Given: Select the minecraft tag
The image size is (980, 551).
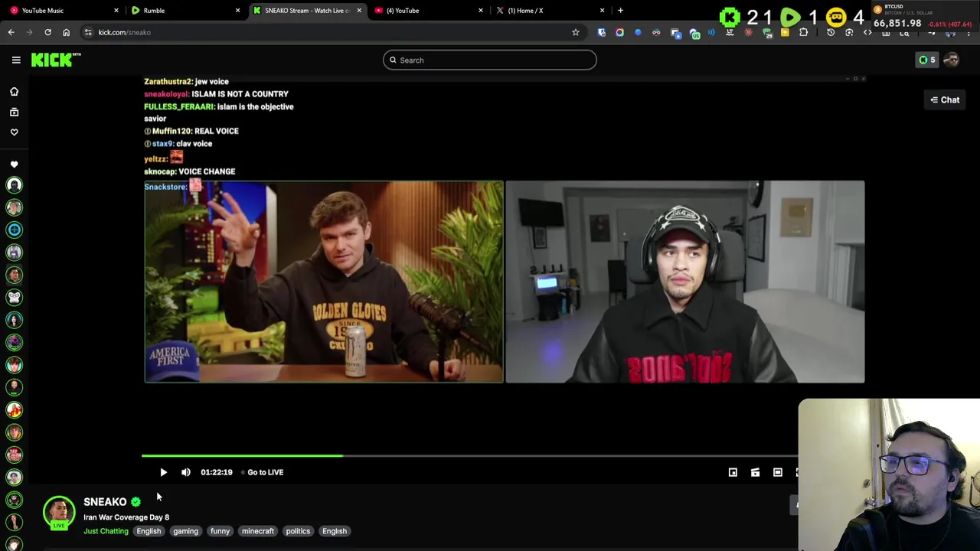Looking at the screenshot, I should [257, 531].
